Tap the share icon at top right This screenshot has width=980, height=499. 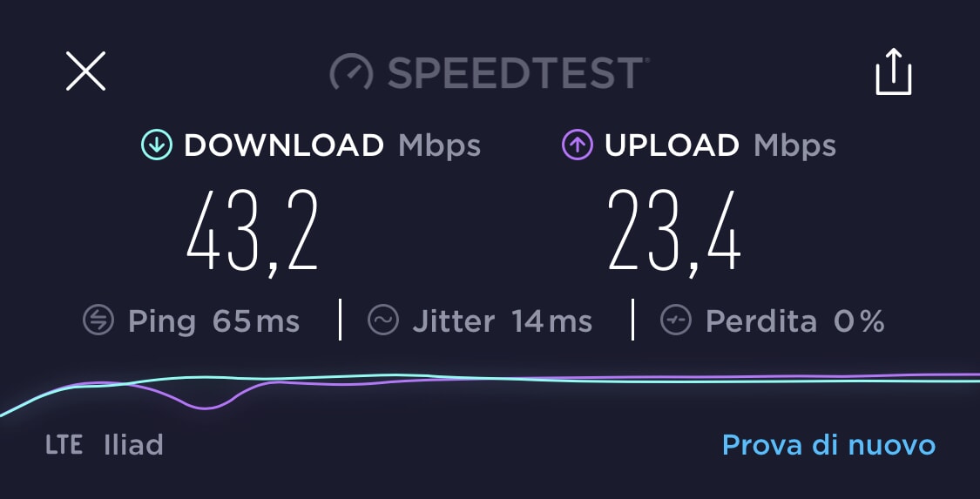(893, 71)
